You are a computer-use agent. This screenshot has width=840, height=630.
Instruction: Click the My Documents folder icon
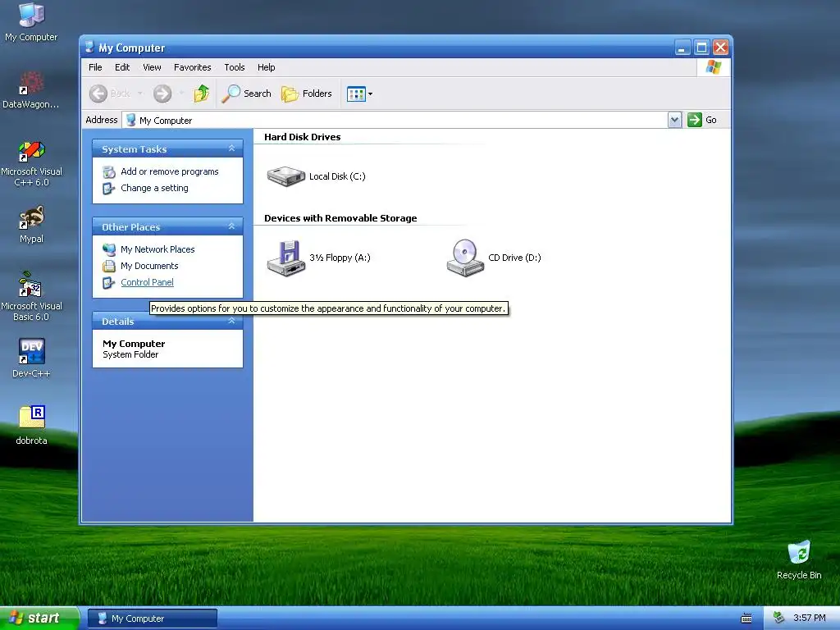click(x=109, y=266)
